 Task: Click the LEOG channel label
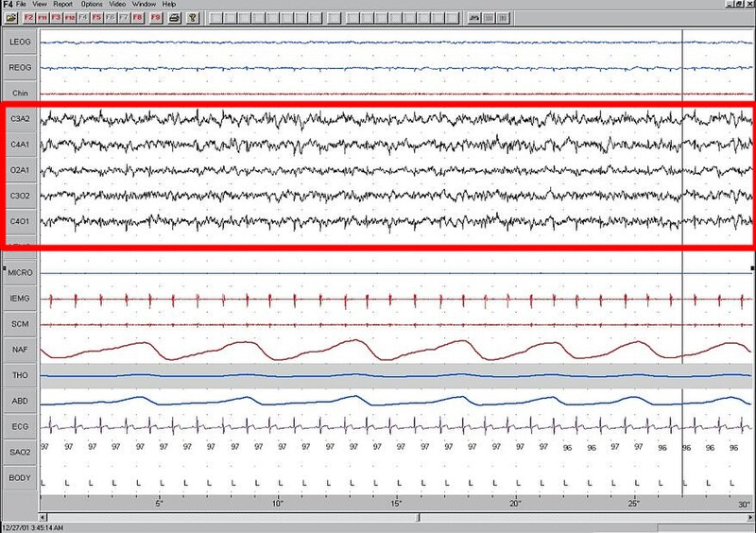(20, 43)
